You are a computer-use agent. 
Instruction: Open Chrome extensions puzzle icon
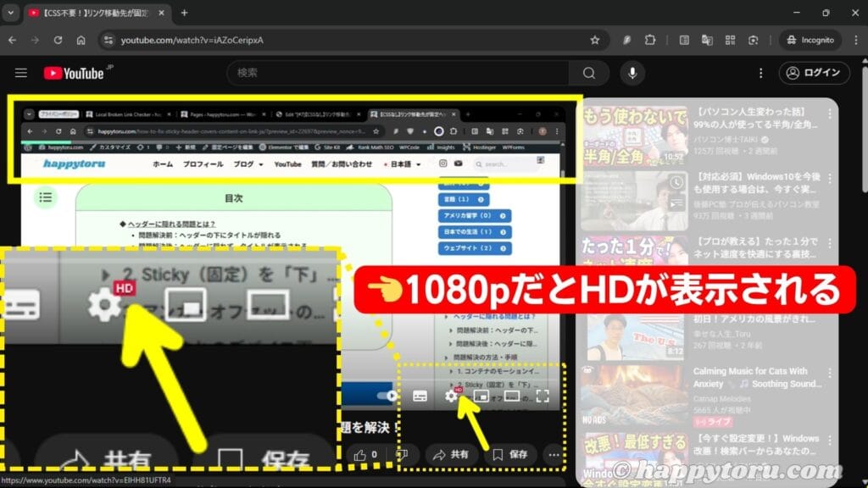(x=650, y=40)
